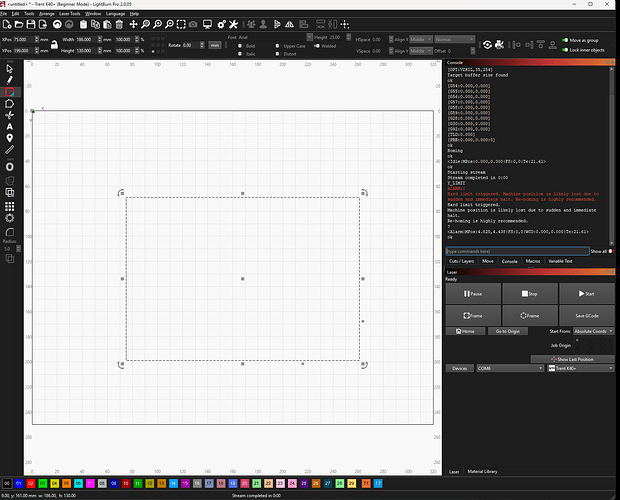Click the Go to Origin button
The width and height of the screenshot is (620, 500).
click(508, 330)
